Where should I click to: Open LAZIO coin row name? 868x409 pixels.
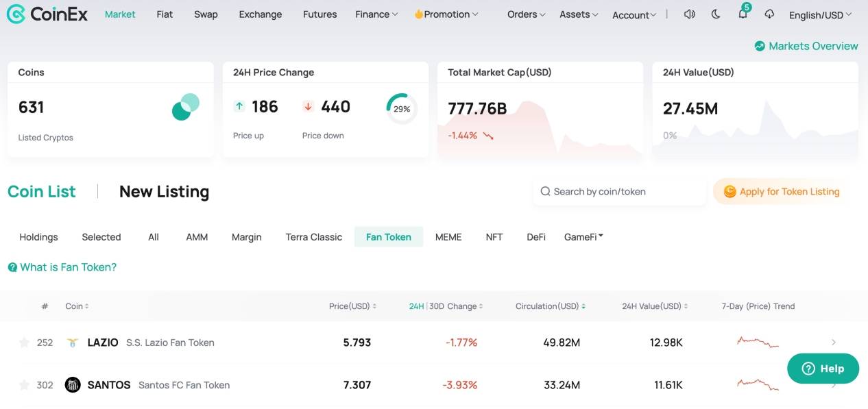103,343
